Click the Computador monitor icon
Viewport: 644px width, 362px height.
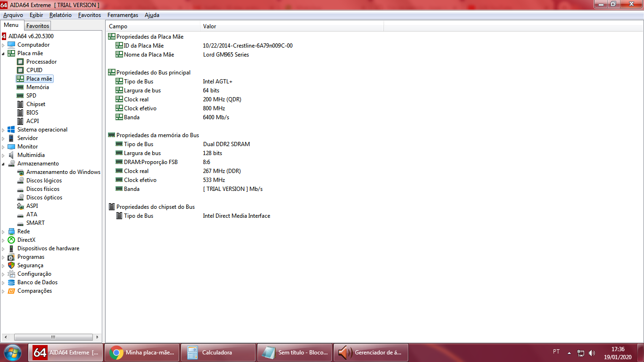11,45
